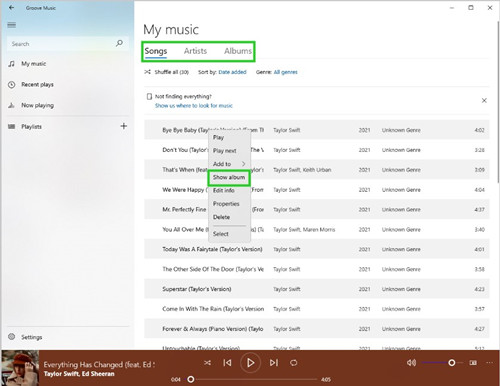Click artist Taylor Swift, Keith Urban
500x386 pixels.
pos(302,170)
